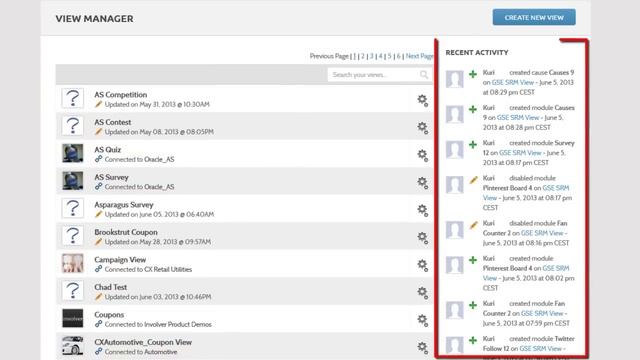Open settings gear for CXAutomotive_Coupon View

(422, 347)
